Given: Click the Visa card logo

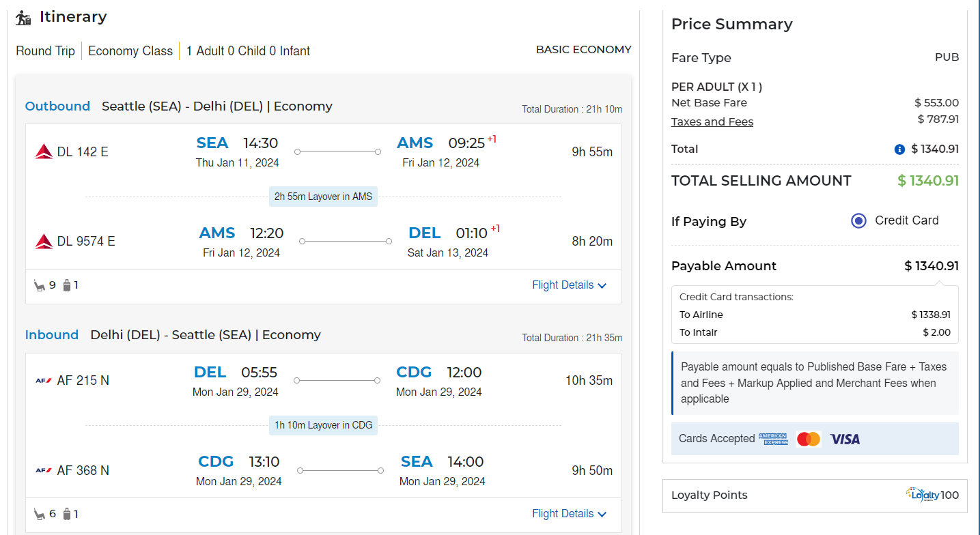Looking at the screenshot, I should pyautogui.click(x=845, y=439).
